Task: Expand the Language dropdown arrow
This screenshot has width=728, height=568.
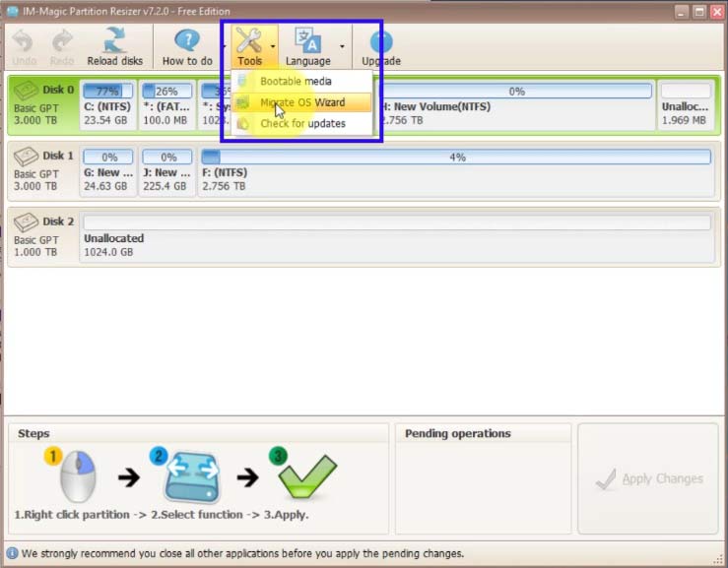Action: pos(342,46)
